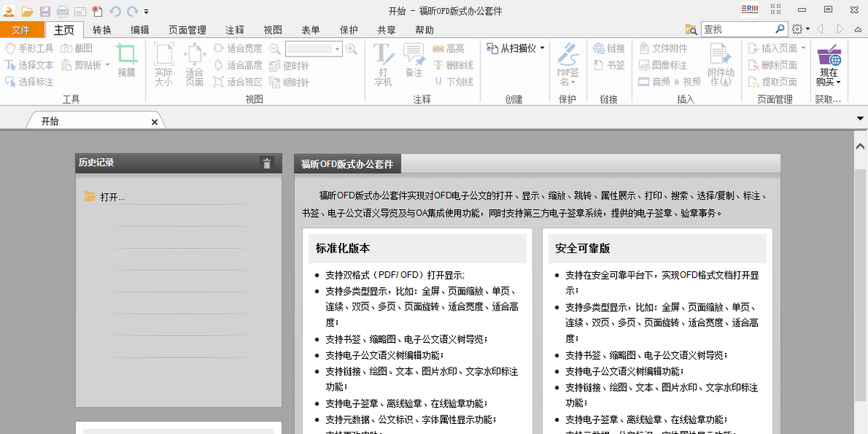Click the Print icon in quick access toolbar

pyautogui.click(x=63, y=11)
